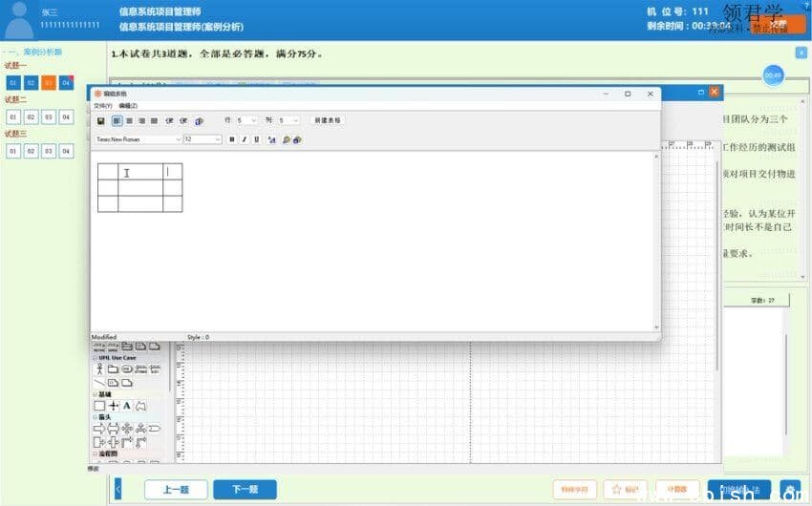The height and width of the screenshot is (506, 812).
Task: Select the text 'A' tool in shape palette
Action: [x=126, y=406]
